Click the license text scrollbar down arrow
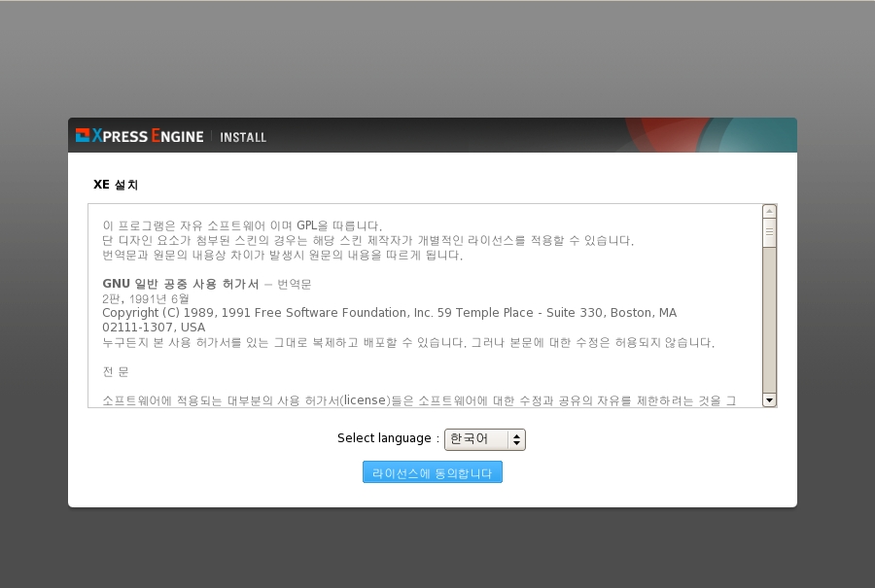Viewport: 875px width, 588px height. click(769, 400)
